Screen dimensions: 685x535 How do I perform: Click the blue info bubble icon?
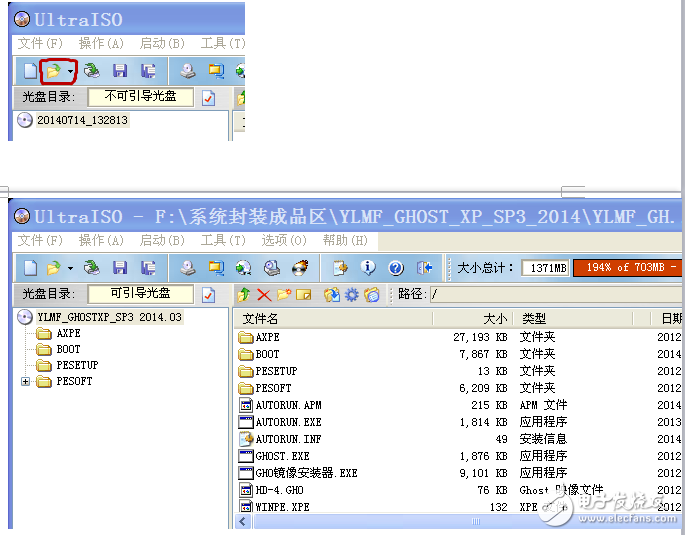tap(368, 268)
